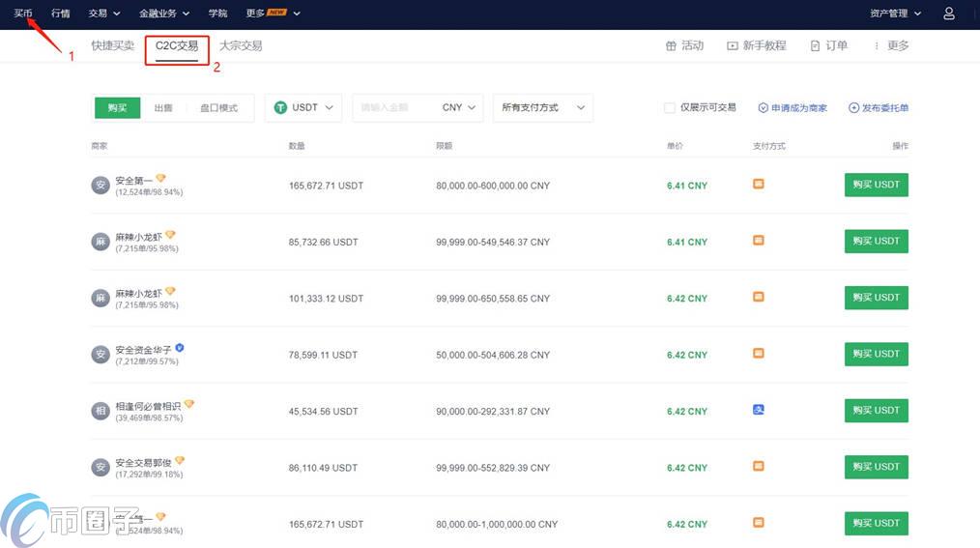Image resolution: width=980 pixels, height=548 pixels.
Task: Select the 购买 buy toggle
Action: tap(117, 107)
